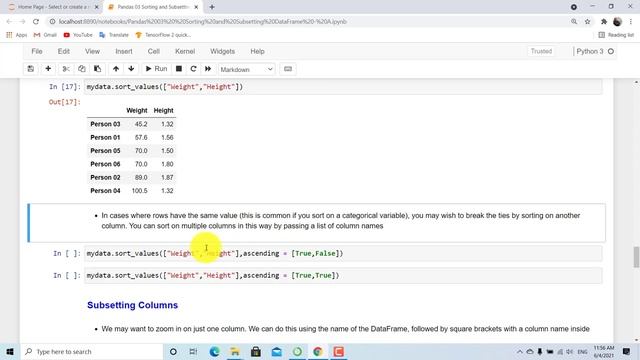Screen dimensions: 640x360
Task: Open the Chrome profile avatar
Action: tap(617, 22)
